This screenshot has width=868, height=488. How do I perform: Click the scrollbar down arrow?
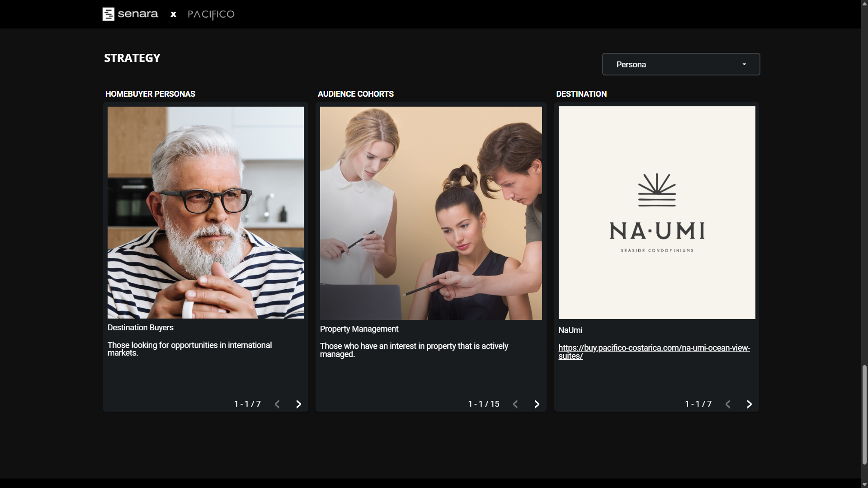click(864, 484)
